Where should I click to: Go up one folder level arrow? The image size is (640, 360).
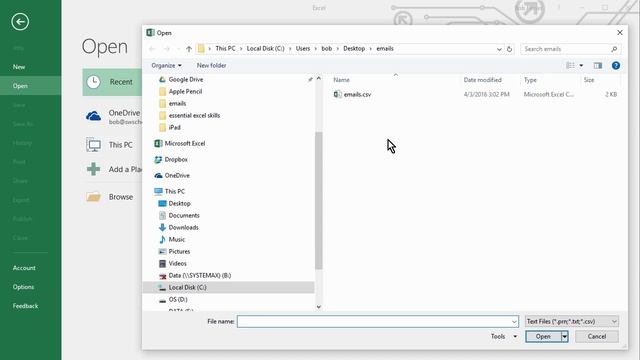click(x=189, y=49)
